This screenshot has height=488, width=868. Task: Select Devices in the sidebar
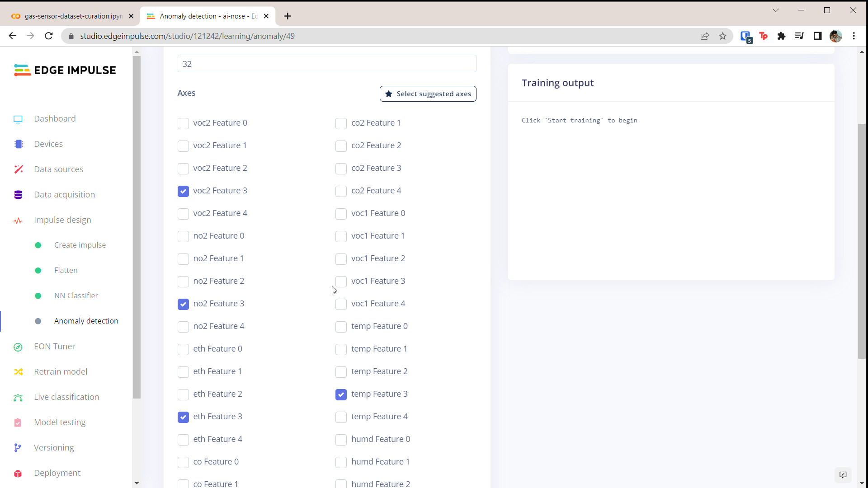click(x=48, y=144)
